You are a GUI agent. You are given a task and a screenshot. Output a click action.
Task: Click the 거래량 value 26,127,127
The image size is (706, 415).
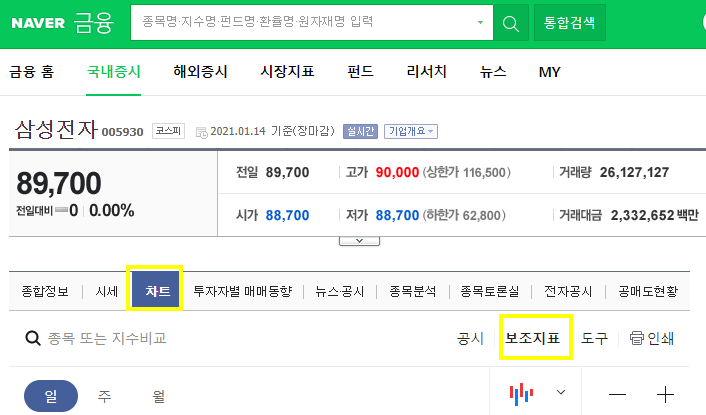(x=634, y=172)
